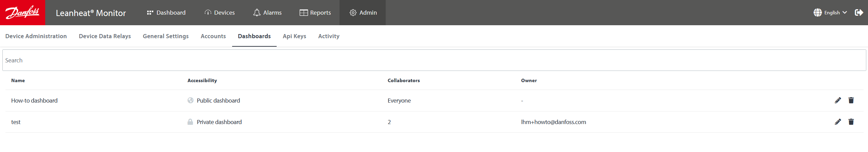Screen dimensions: 868x152
Task: Open the Accounts tab
Action: click(x=213, y=36)
